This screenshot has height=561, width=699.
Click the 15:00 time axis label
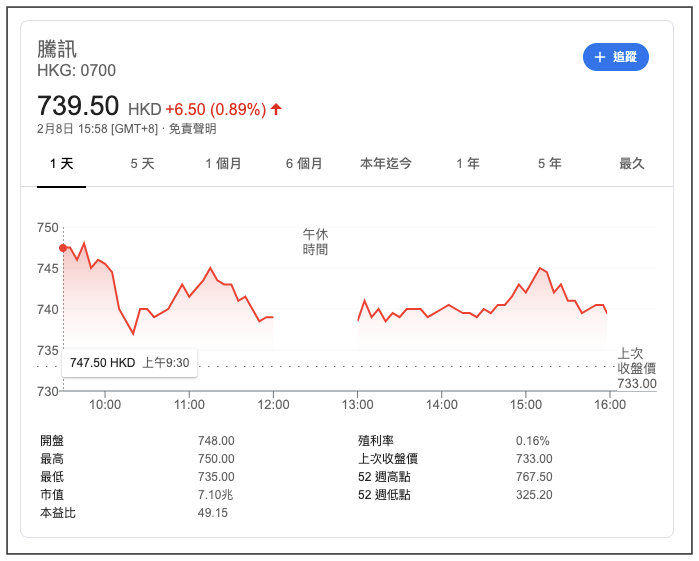pyautogui.click(x=526, y=405)
